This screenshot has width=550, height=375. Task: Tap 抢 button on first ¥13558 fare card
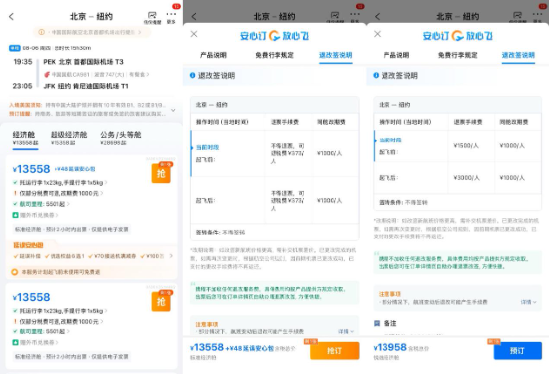tap(161, 173)
